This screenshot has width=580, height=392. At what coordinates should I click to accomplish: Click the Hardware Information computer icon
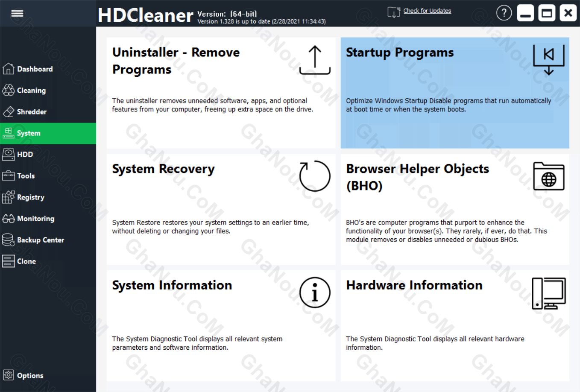tap(549, 293)
